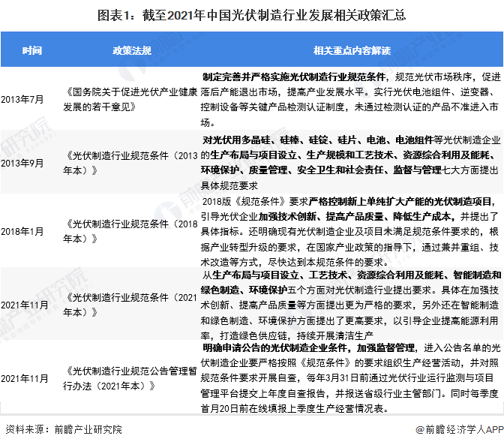Click the 《光伏制造行业规范条件（2018年本）》 policy cell

[130, 231]
